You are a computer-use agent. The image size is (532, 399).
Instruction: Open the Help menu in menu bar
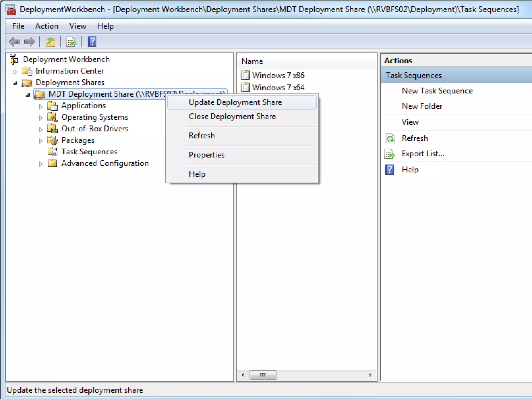coord(105,26)
